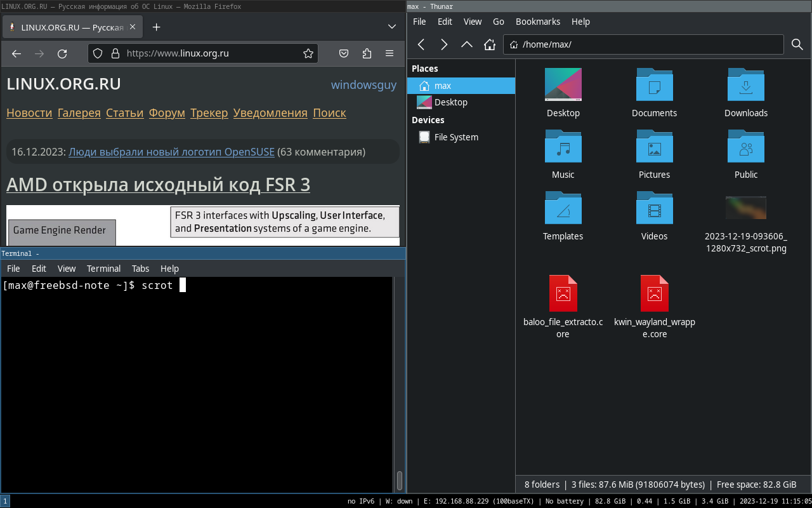Click Firefox back arrow button
The height and width of the screenshot is (508, 812).
click(16, 54)
